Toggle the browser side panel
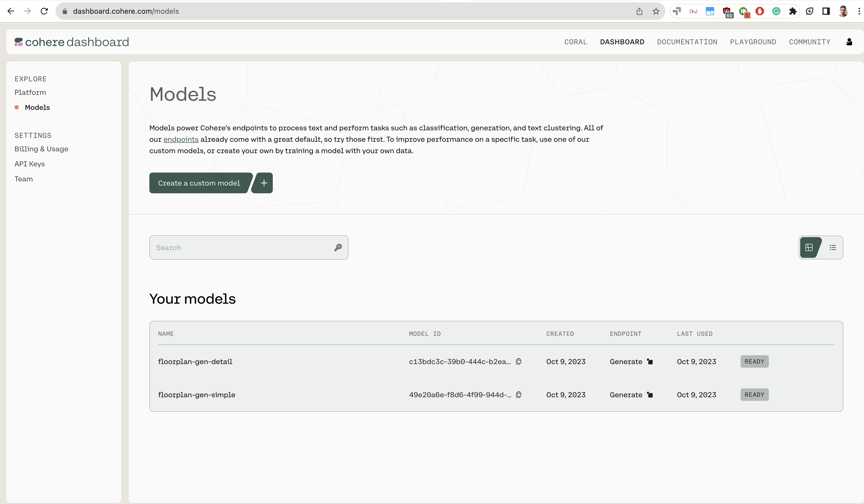 point(826,11)
